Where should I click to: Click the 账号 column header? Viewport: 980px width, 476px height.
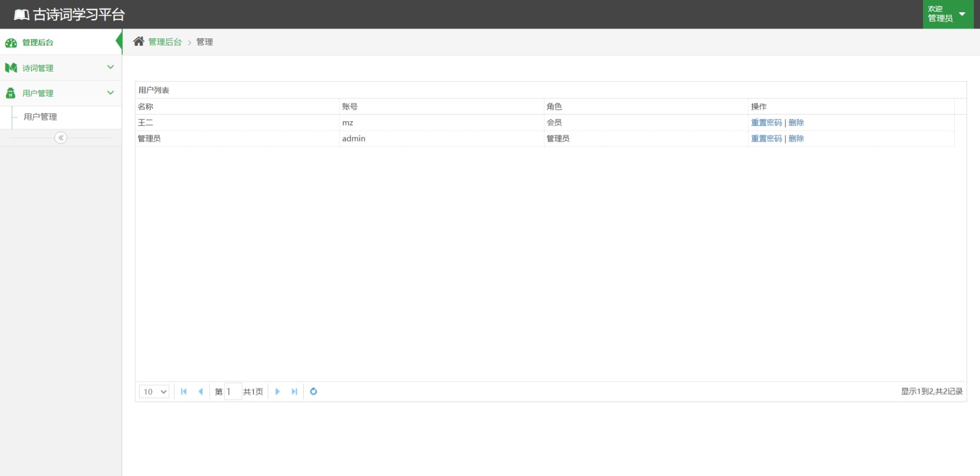pos(442,106)
